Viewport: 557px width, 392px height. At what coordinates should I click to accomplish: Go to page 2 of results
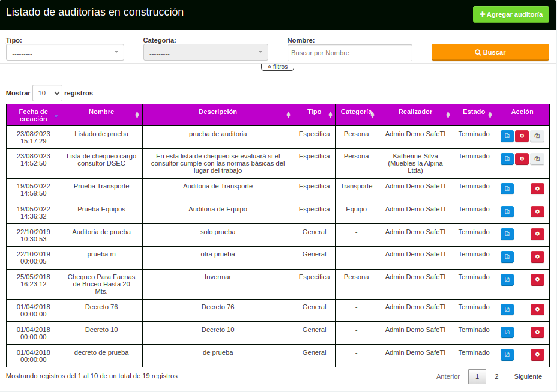click(496, 376)
